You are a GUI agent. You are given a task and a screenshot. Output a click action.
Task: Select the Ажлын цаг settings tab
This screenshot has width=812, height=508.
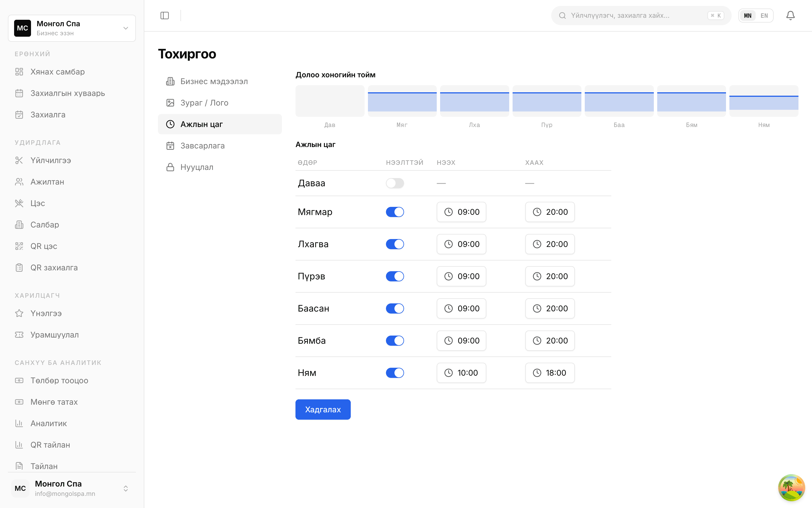point(220,124)
